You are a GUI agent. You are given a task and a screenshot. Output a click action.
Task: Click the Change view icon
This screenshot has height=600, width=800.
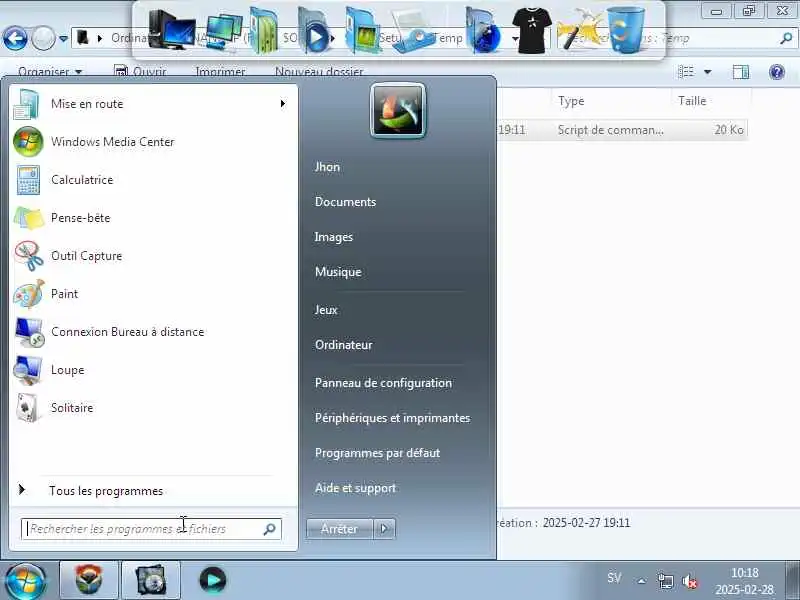click(x=686, y=71)
